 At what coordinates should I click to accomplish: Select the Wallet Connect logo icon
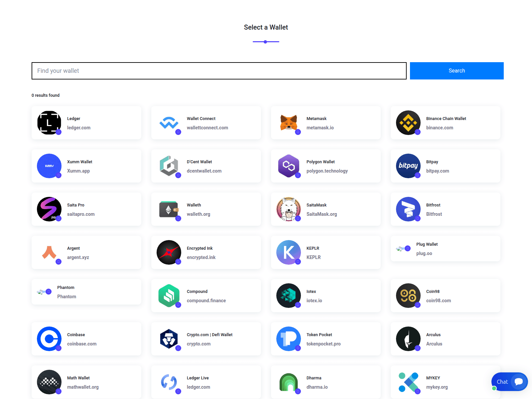(x=169, y=123)
